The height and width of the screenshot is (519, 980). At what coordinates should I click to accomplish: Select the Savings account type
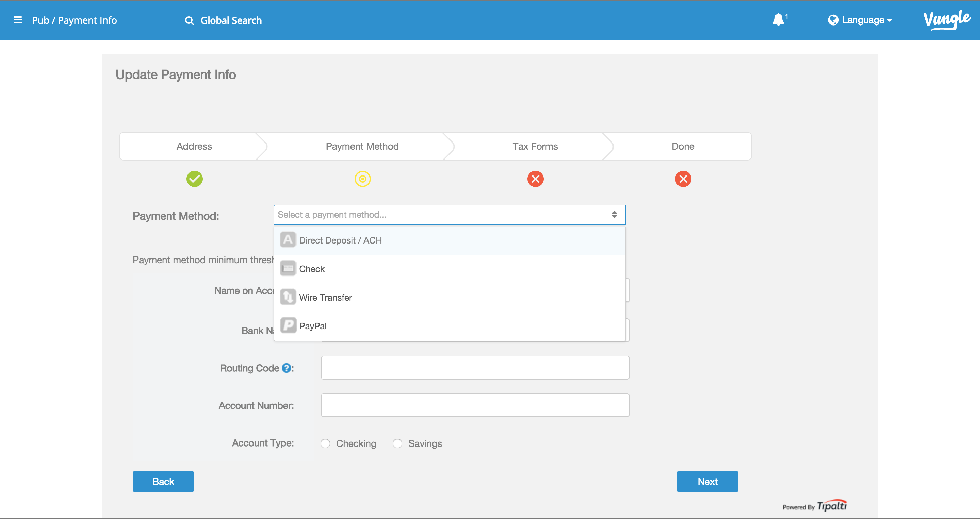(397, 444)
